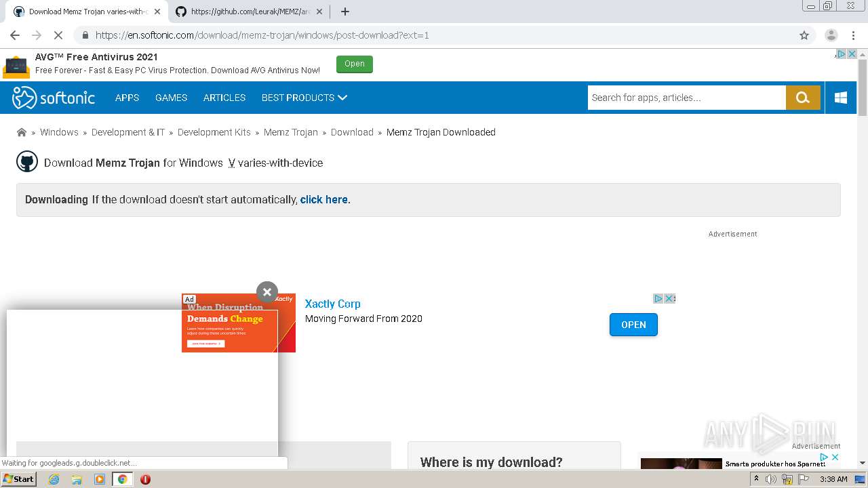Viewport: 868px width, 488px height.
Task: Click the Memz Trojan app icon
Action: pos(27,162)
